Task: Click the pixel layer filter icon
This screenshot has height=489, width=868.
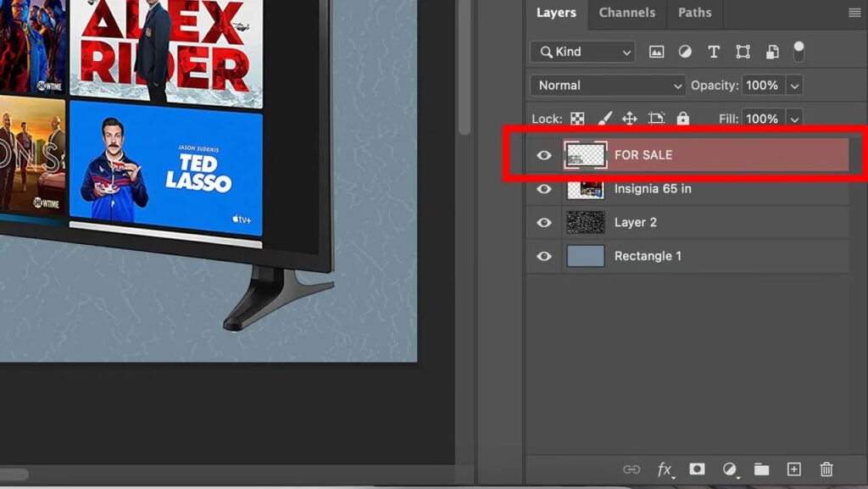Action: click(656, 52)
